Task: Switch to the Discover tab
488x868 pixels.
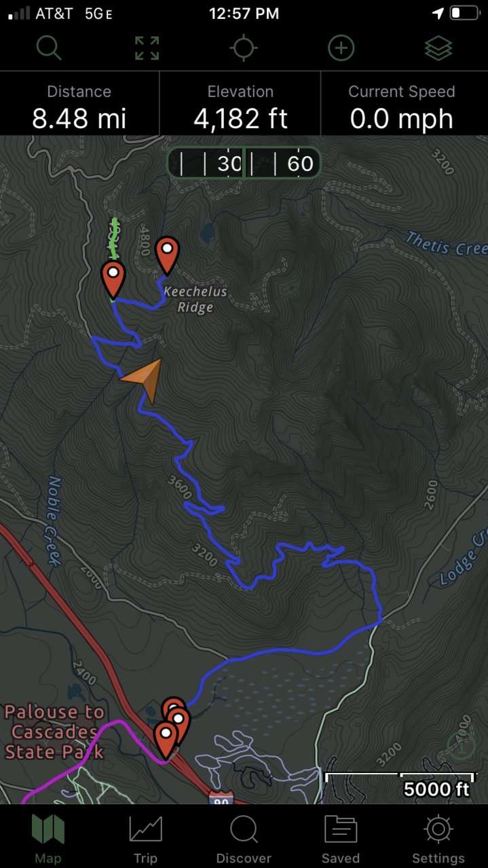Action: 243,839
